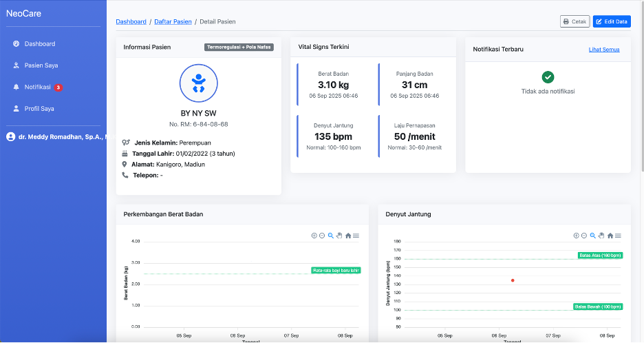Click the red heart rate data point
644x343 pixels.
513,280
